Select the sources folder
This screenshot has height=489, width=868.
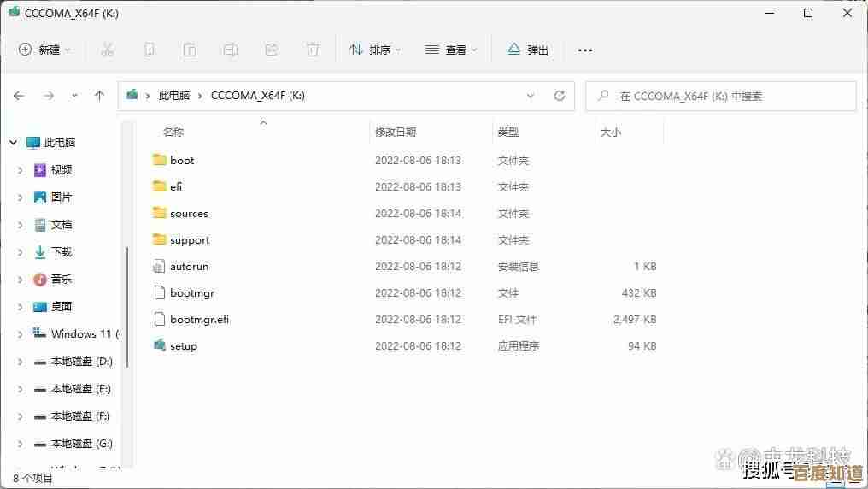(189, 214)
